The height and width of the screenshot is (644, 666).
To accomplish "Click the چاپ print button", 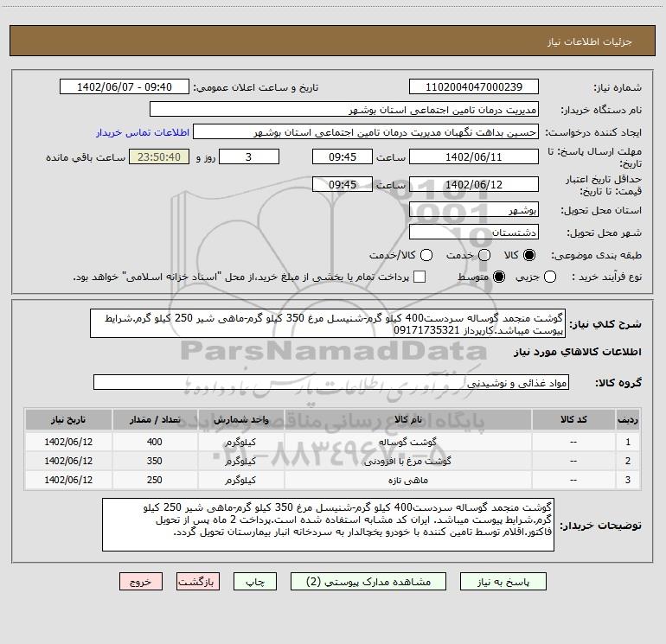I will pyautogui.click(x=255, y=582).
